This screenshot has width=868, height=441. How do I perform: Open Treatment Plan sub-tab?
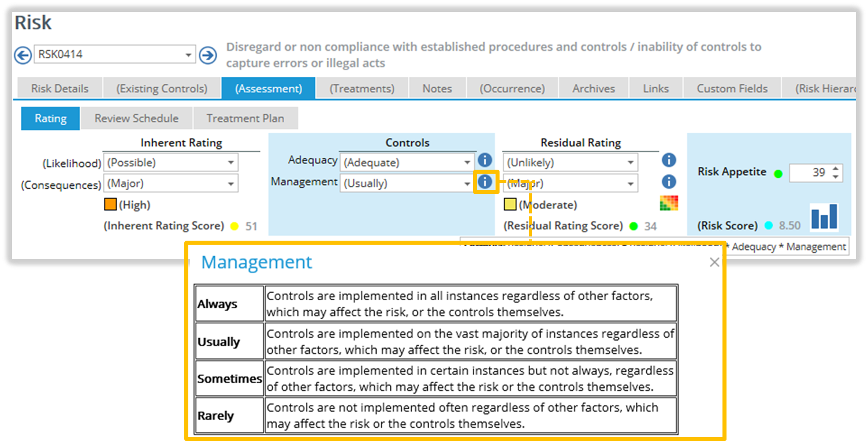(x=245, y=118)
